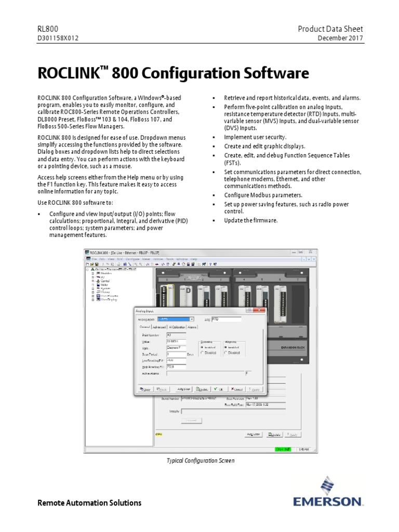Expand the User Program tree node

pos(93,296)
